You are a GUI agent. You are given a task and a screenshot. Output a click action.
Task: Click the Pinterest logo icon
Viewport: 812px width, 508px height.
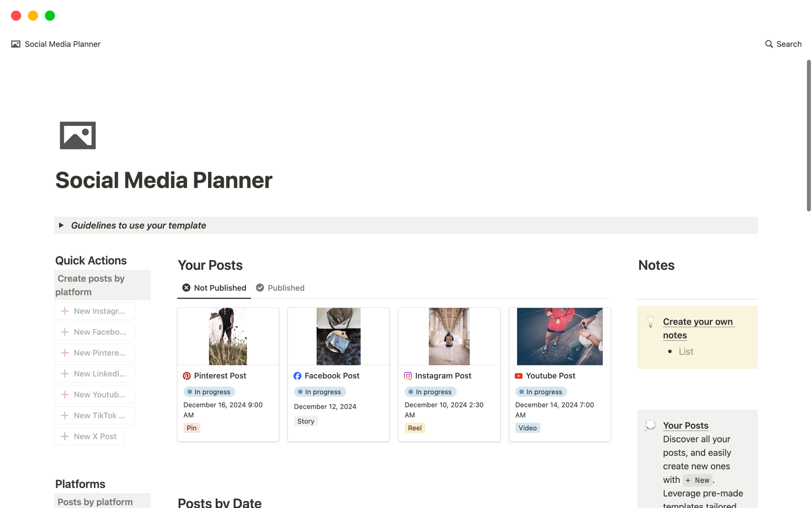[187, 376]
